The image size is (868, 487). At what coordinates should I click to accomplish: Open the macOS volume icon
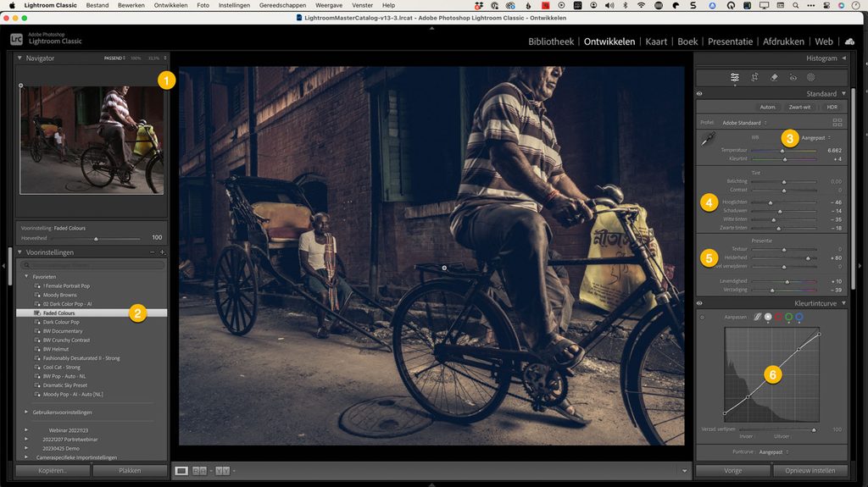[x=609, y=5]
